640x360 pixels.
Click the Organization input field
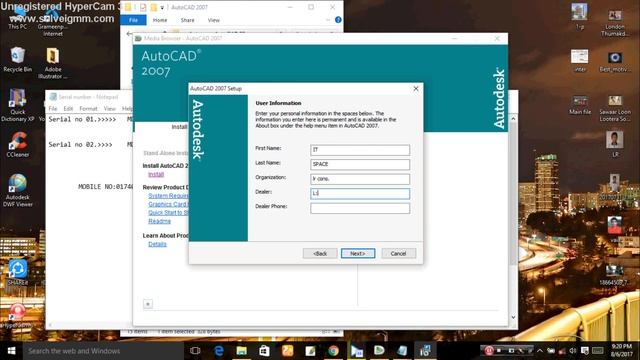coord(360,179)
